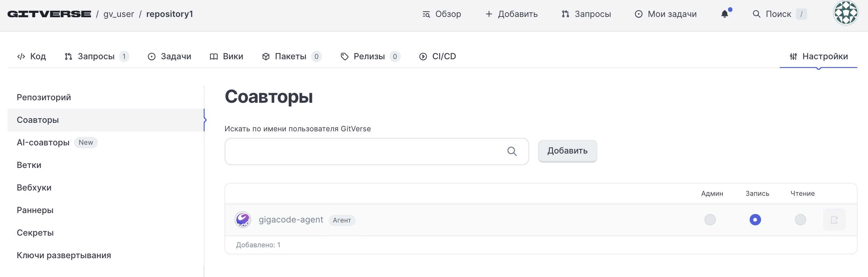Click the Админ column header
The height and width of the screenshot is (277, 868).
[x=712, y=194]
